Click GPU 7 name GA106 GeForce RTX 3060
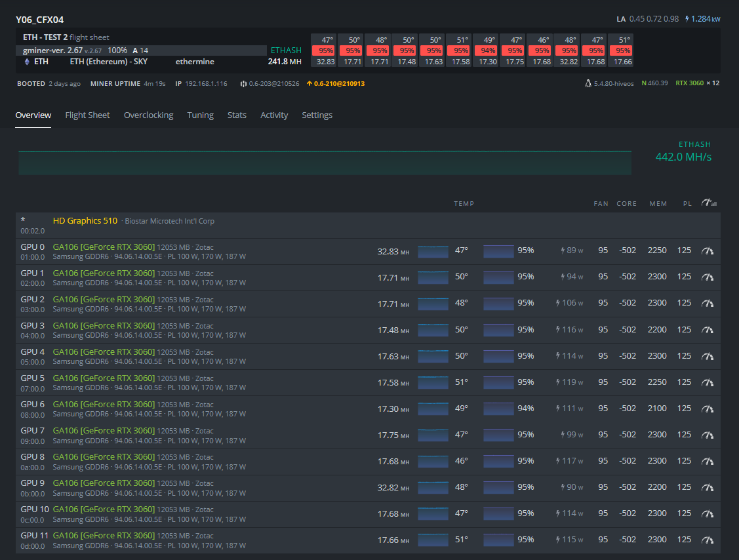This screenshot has height=560, width=739. [x=104, y=431]
